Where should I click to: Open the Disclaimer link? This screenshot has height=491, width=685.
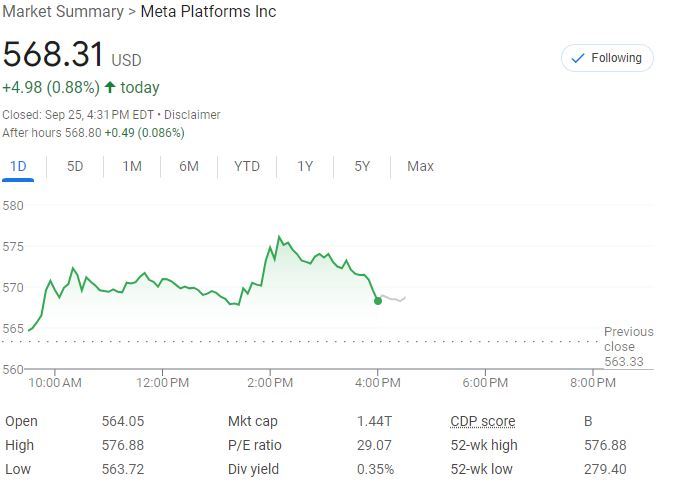(x=192, y=115)
